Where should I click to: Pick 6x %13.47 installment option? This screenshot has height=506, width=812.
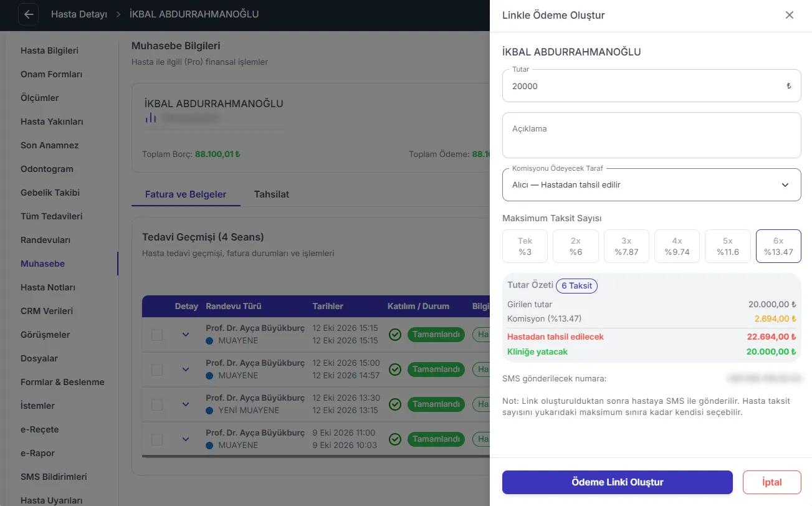(778, 246)
